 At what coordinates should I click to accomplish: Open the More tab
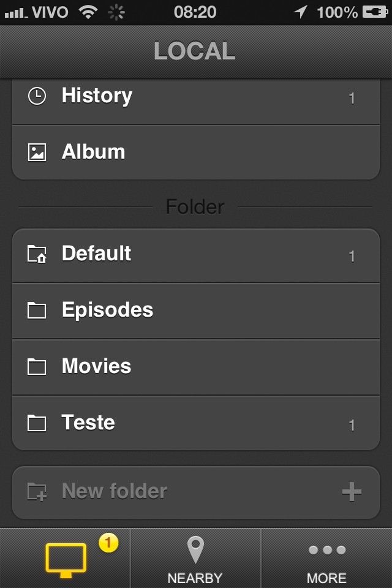(x=326, y=559)
